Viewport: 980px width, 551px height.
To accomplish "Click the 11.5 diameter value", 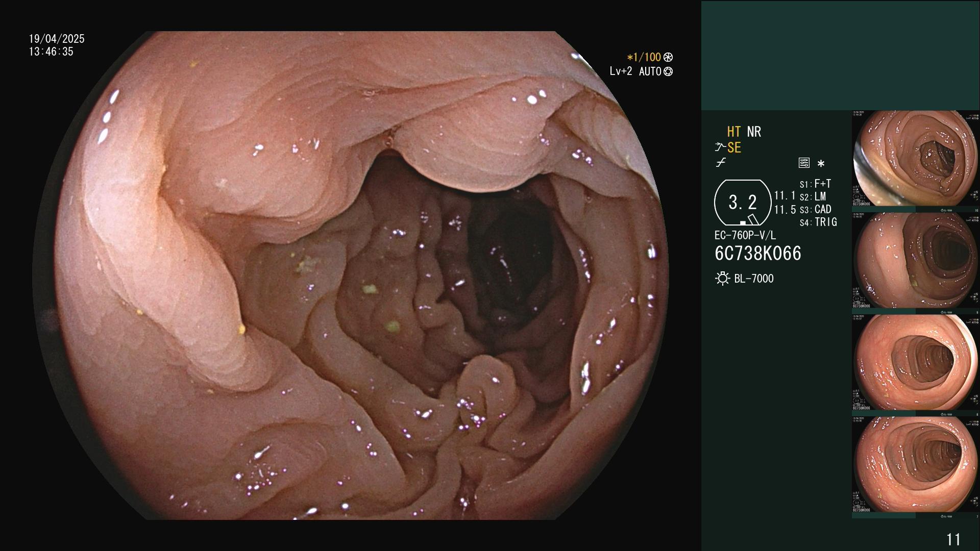I will tap(785, 210).
